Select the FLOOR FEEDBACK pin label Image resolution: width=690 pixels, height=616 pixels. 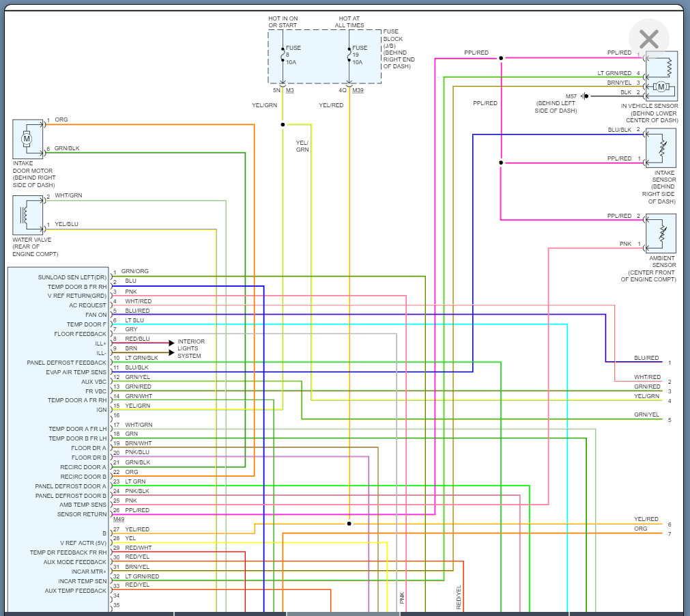click(x=80, y=334)
